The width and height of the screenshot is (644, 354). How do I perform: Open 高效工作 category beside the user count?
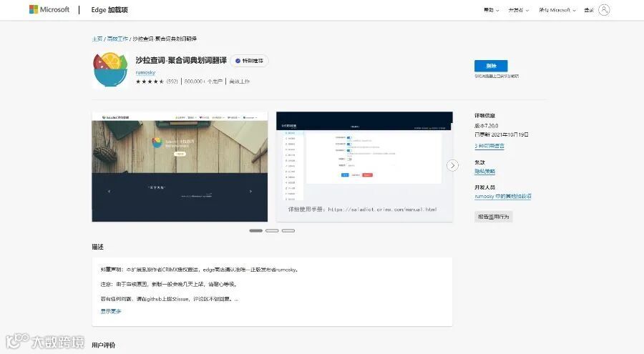pyautogui.click(x=240, y=82)
